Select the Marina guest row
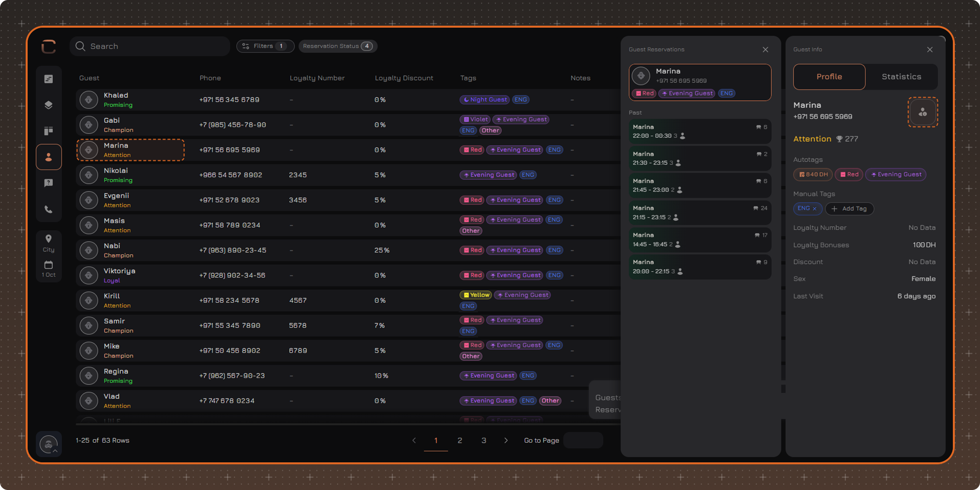The image size is (980, 490). pos(347,150)
